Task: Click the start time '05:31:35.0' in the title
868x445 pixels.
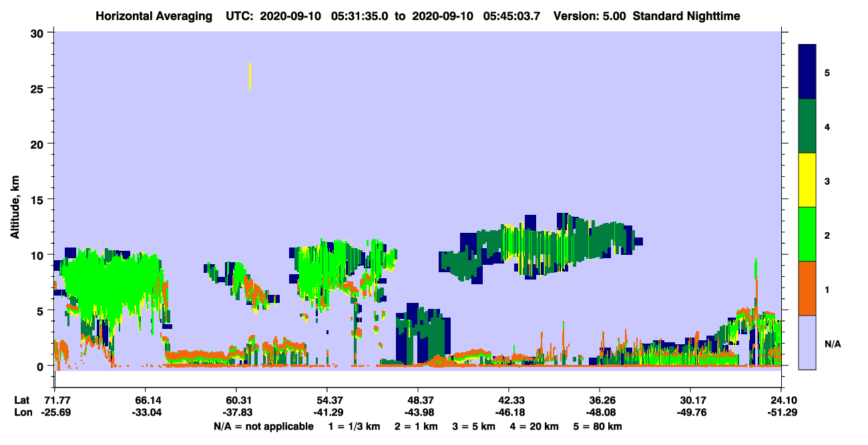Action: point(360,16)
